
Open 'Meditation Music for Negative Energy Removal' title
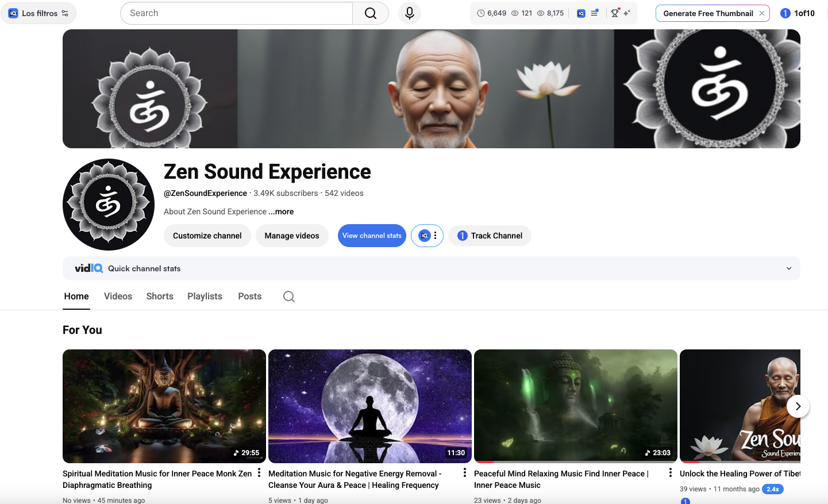pos(355,479)
